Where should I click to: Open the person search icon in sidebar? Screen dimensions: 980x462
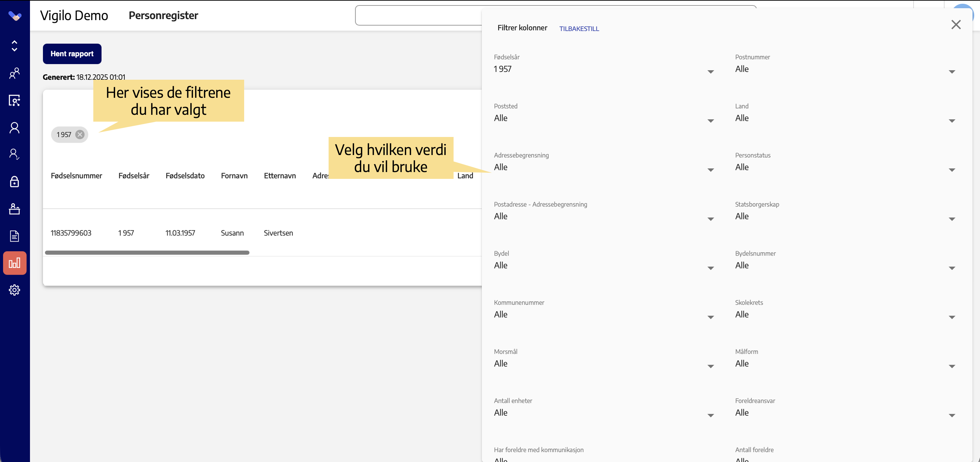point(14,101)
